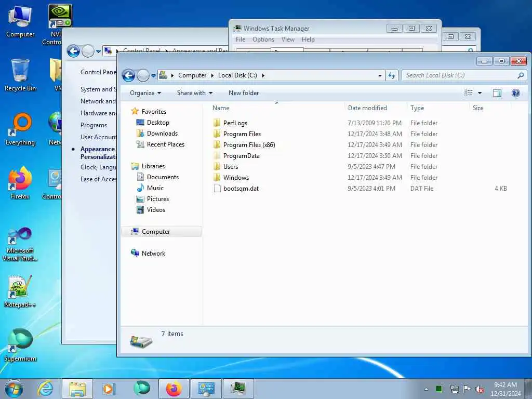The width and height of the screenshot is (532, 399).
Task: Open the Pictures library
Action: 158,199
